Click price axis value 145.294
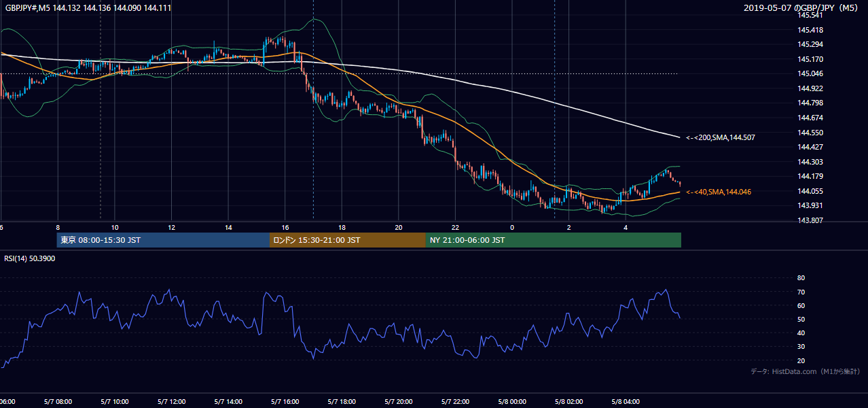 (x=810, y=44)
